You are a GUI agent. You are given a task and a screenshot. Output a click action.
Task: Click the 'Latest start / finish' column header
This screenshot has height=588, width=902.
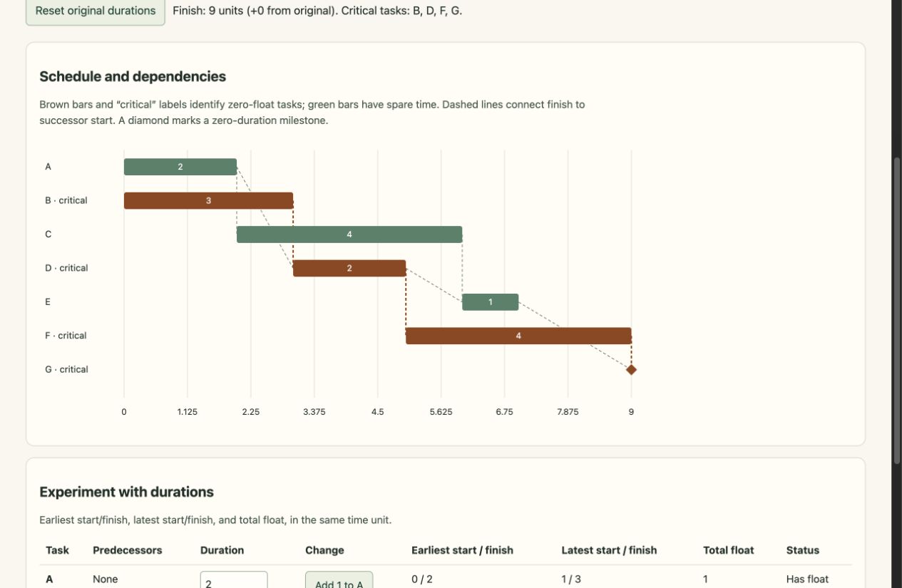click(609, 550)
